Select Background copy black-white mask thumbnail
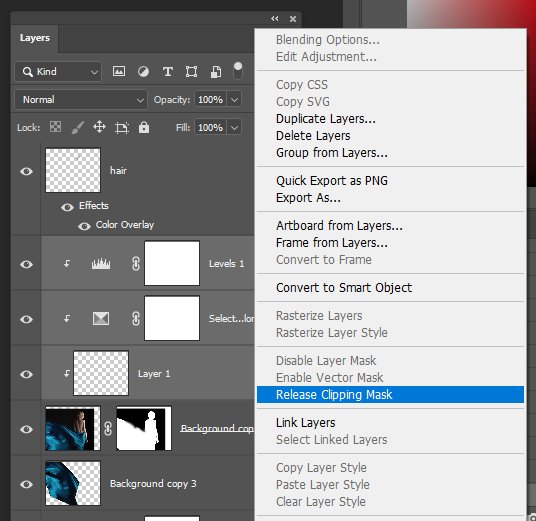 click(144, 428)
